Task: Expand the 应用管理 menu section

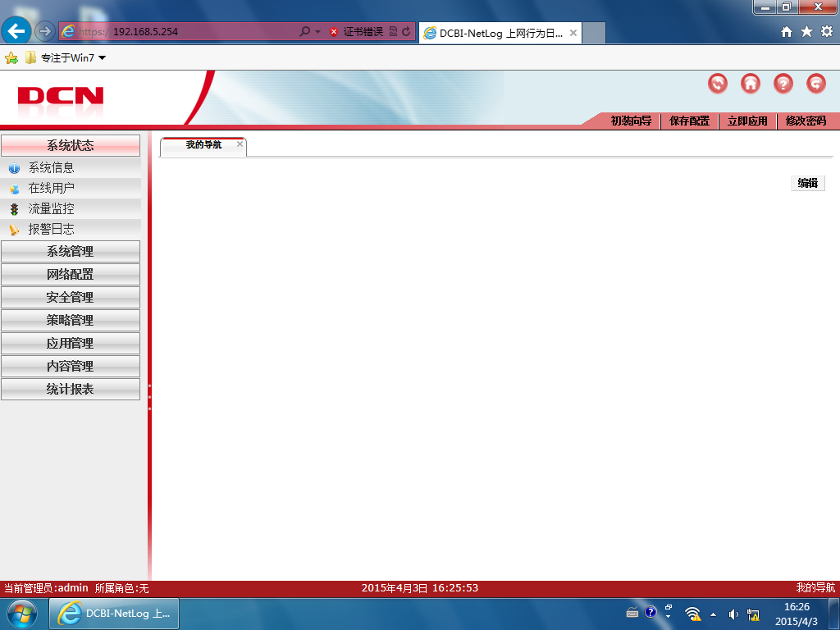Action: pyautogui.click(x=71, y=344)
